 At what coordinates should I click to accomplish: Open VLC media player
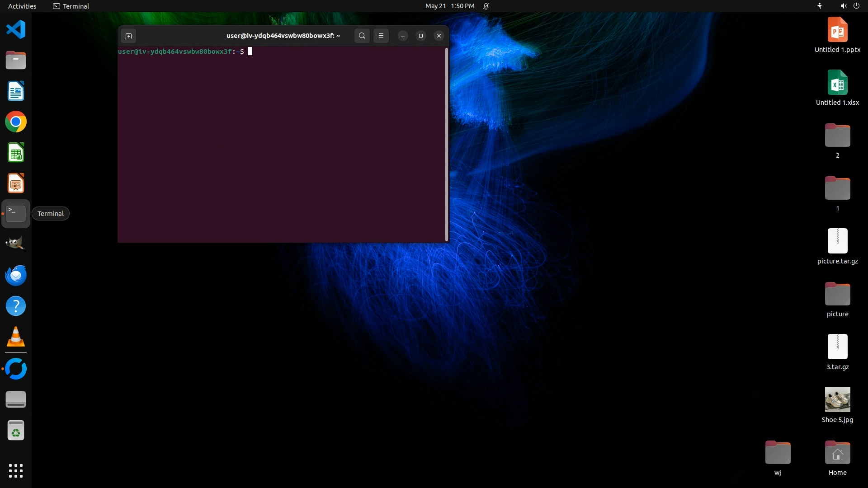point(16,337)
